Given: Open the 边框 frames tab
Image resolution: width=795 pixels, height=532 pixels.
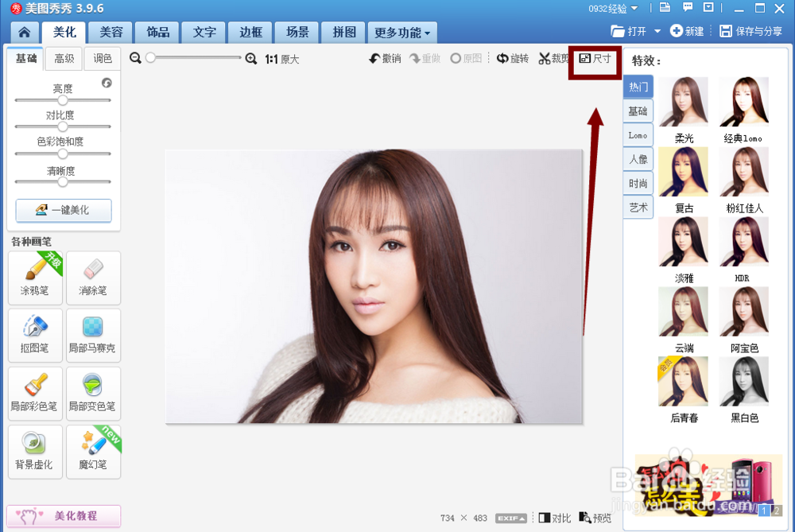Looking at the screenshot, I should coord(250,33).
